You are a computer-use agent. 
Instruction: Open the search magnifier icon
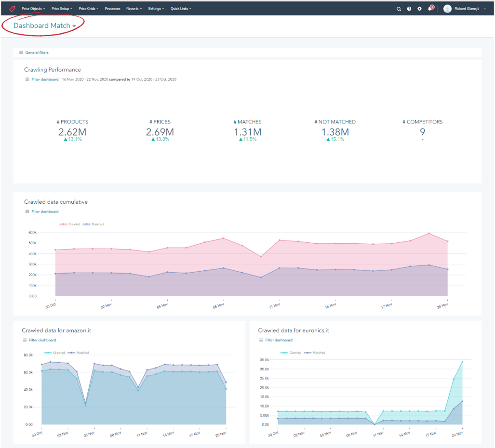pyautogui.click(x=399, y=9)
